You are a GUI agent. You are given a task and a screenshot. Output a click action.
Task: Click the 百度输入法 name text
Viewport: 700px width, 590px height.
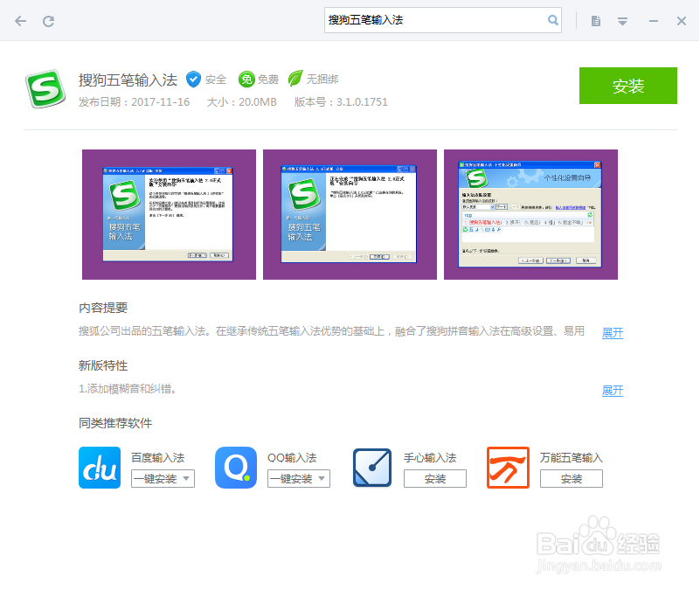coord(157,458)
